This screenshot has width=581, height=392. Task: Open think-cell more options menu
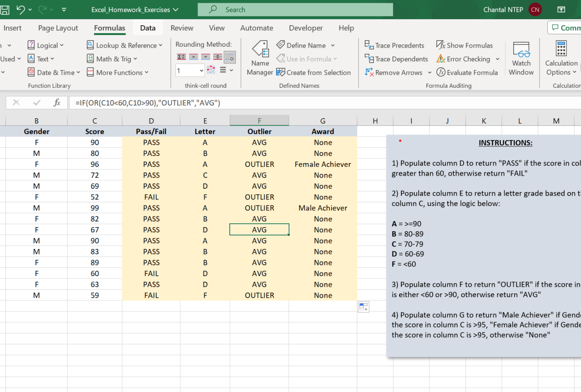[x=226, y=70]
